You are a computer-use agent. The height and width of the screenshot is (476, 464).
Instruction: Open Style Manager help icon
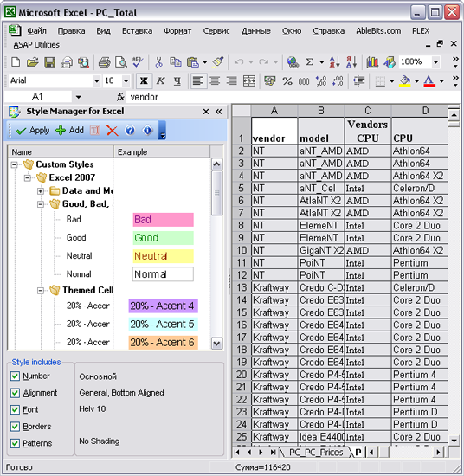click(x=130, y=131)
